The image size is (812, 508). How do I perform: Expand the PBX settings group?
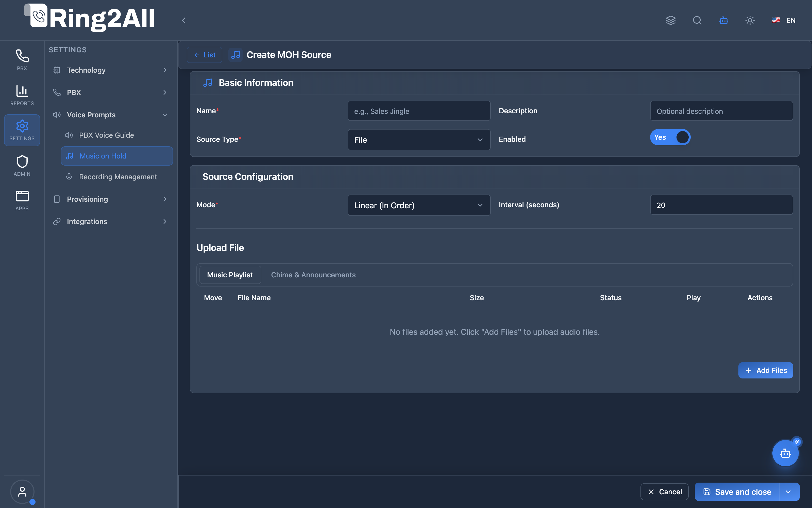pos(110,92)
